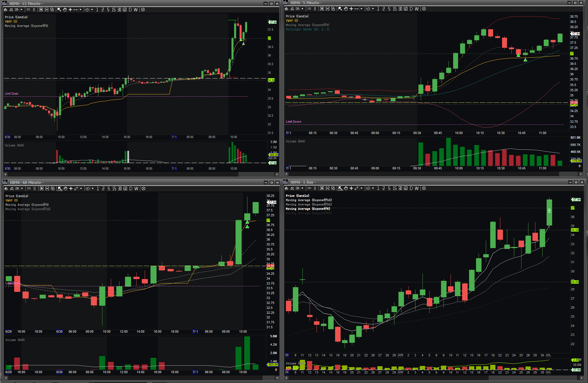This screenshot has height=383, width=588.
Task: Zoom out on the 5 Minute chart
Action: point(328,9)
